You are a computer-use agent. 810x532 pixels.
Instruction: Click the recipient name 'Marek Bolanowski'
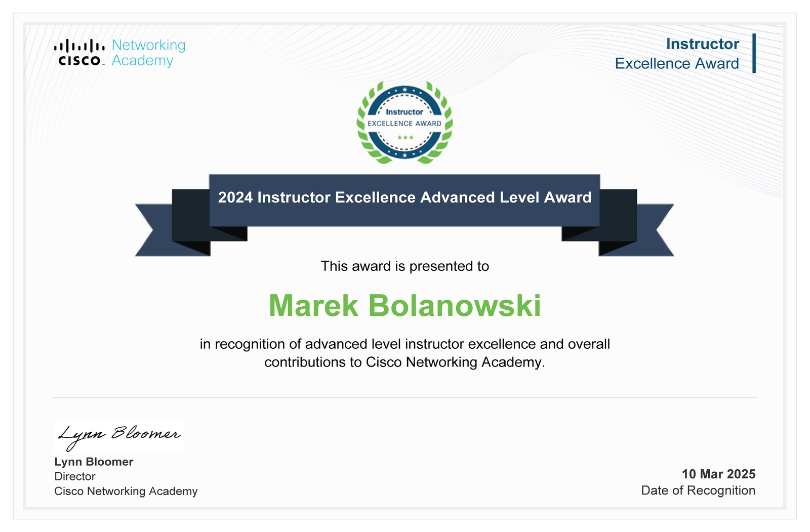pyautogui.click(x=405, y=306)
